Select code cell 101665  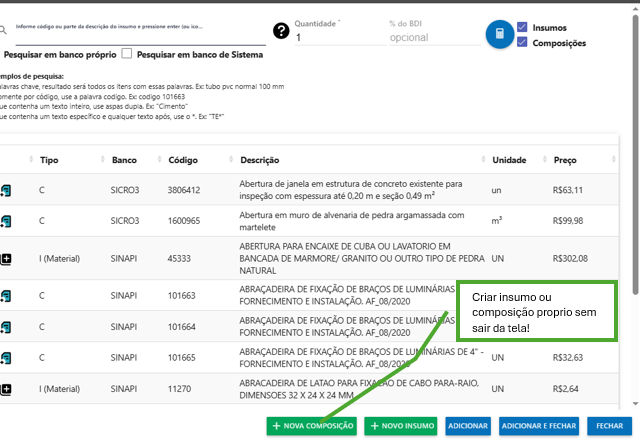181,358
